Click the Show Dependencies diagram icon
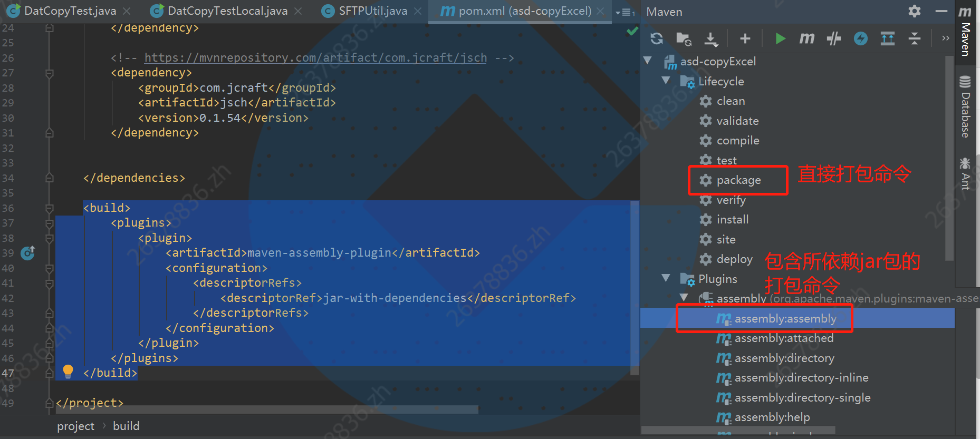 pyautogui.click(x=888, y=38)
